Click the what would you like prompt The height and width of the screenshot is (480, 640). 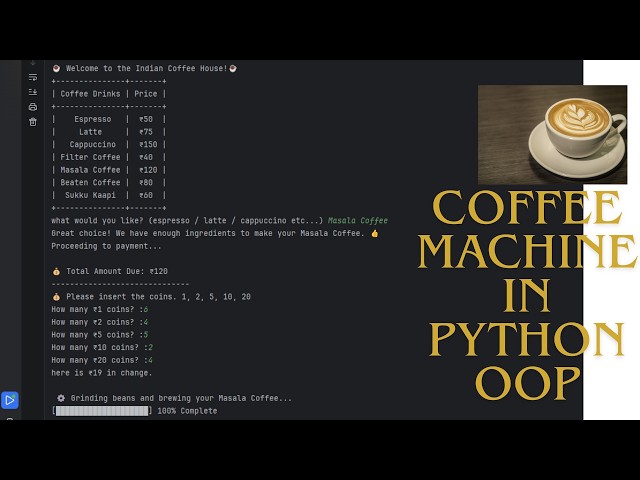pyautogui.click(x=187, y=221)
